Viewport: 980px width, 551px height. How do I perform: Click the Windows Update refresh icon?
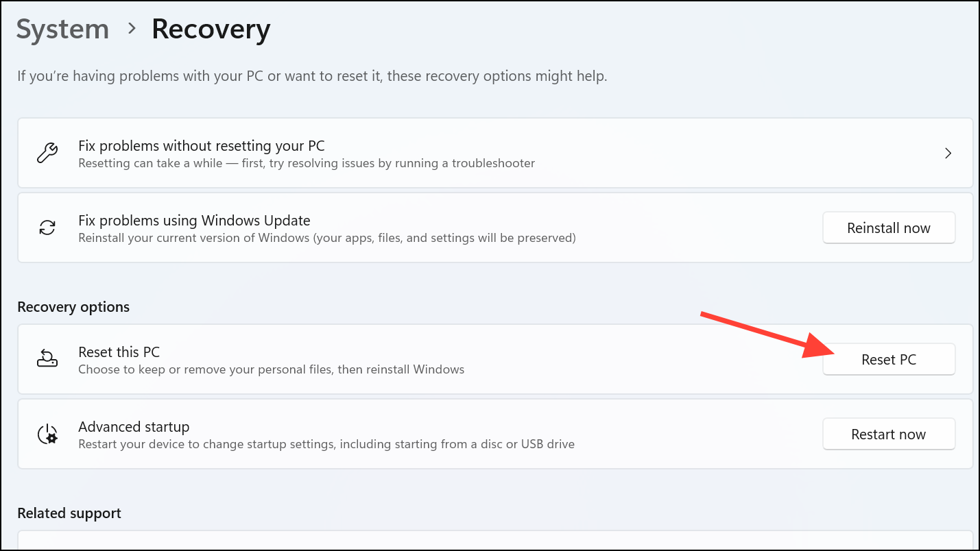coord(47,228)
